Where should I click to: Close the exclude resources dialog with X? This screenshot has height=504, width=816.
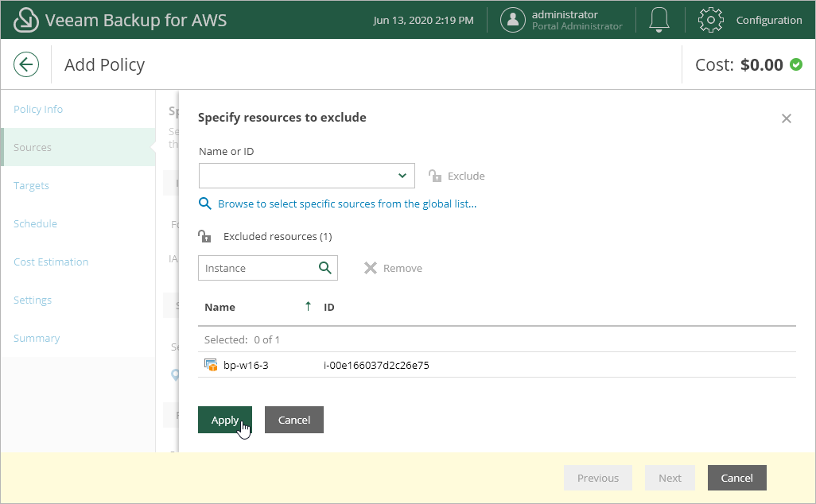(787, 118)
